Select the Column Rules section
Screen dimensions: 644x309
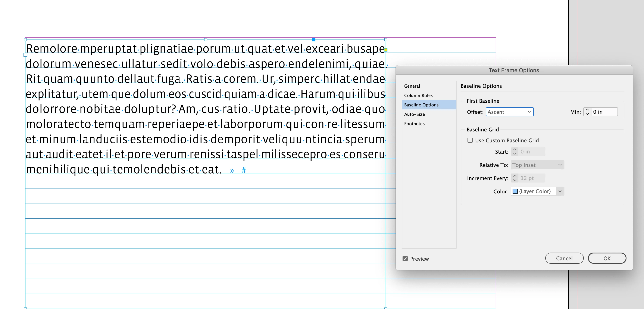[x=418, y=95]
